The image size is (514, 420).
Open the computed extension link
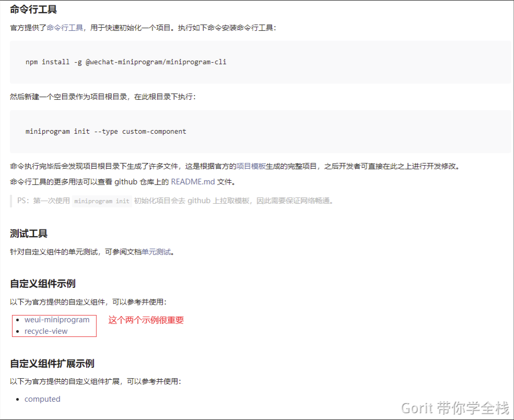pyautogui.click(x=42, y=399)
